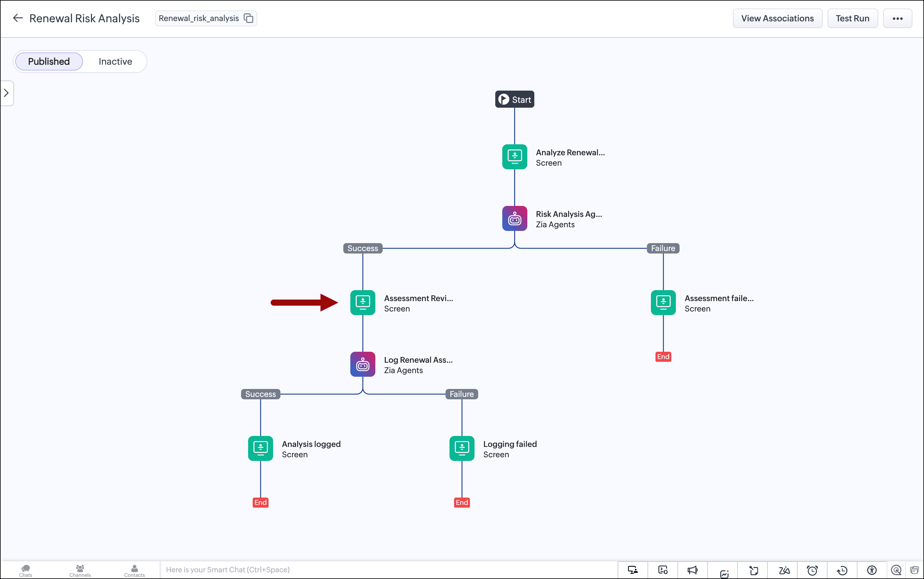Click the Assessment Revi... node label
Screen dimensions: 924x579
(418, 298)
